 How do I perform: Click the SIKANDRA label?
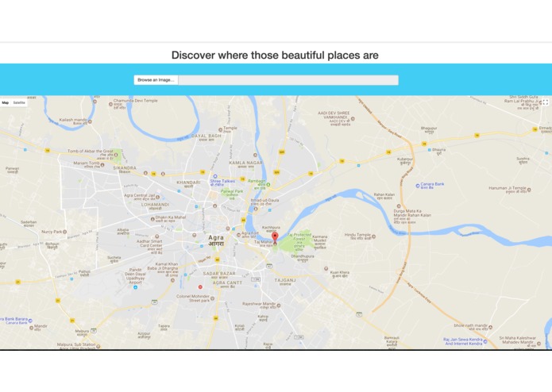(x=125, y=168)
